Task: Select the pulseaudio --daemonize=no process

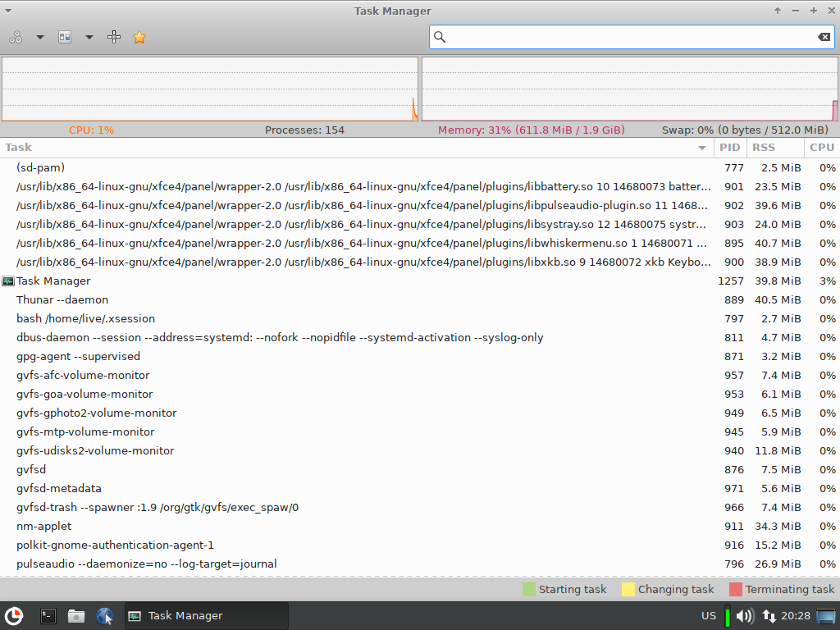Action: pos(420,564)
